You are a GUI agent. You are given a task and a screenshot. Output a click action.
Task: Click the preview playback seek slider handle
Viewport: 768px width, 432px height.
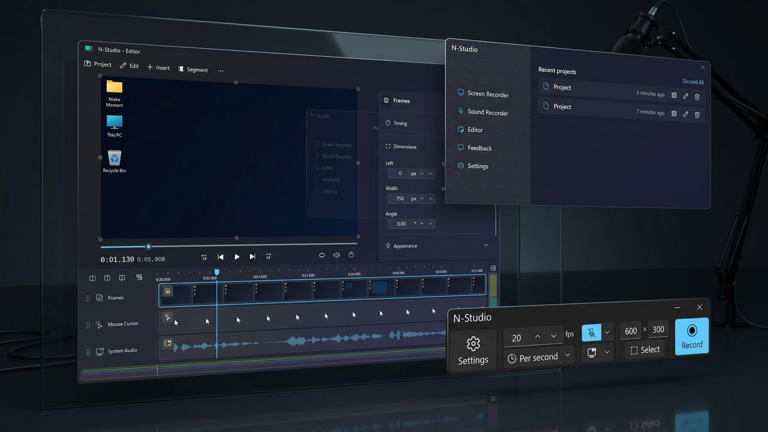(x=148, y=246)
